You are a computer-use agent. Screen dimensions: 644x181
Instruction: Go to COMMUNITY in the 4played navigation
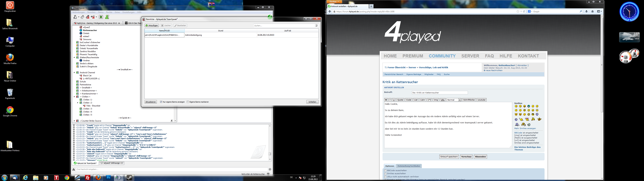[x=442, y=56]
